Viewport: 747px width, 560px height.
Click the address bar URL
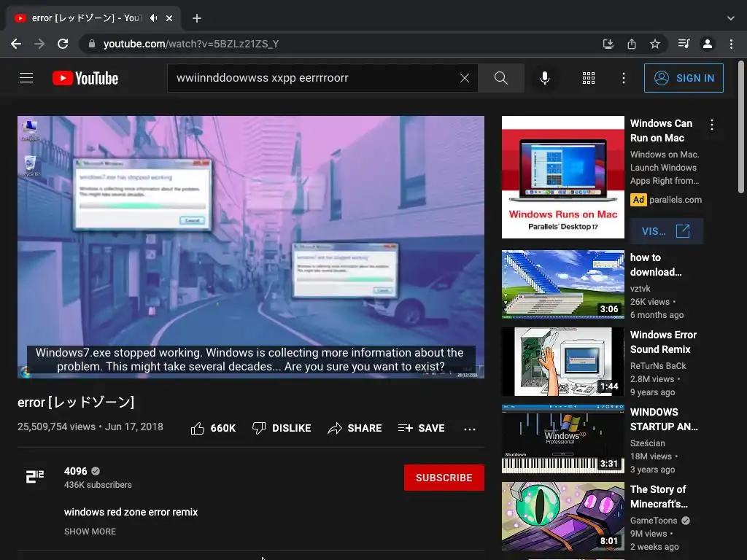tap(192, 44)
